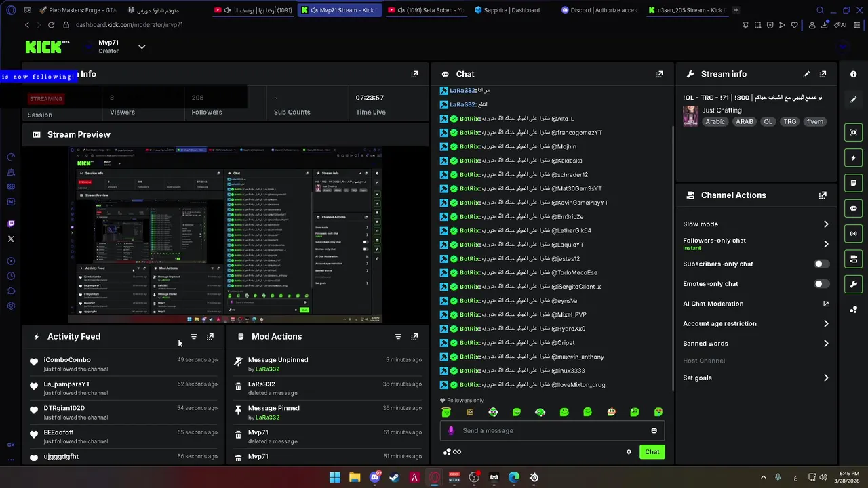The width and height of the screenshot is (868, 488).
Task: Edit stream info with the pencil icon
Action: point(806,74)
